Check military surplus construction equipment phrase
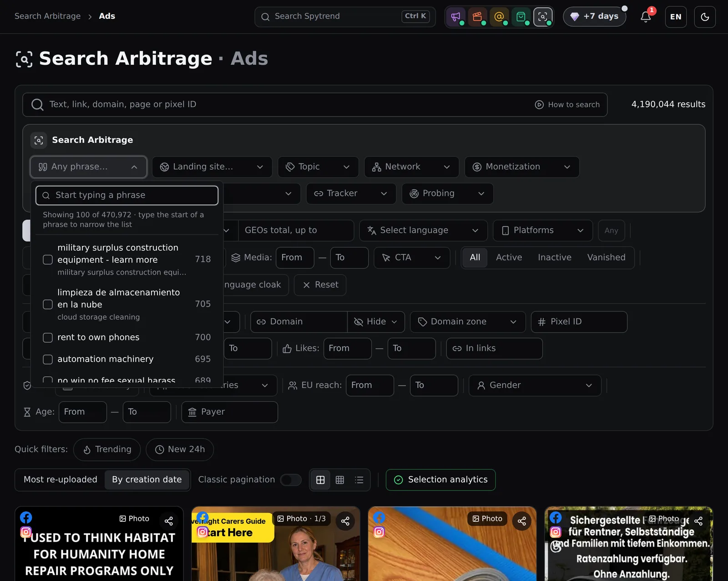Viewport: 728px width, 581px height. 48,260
